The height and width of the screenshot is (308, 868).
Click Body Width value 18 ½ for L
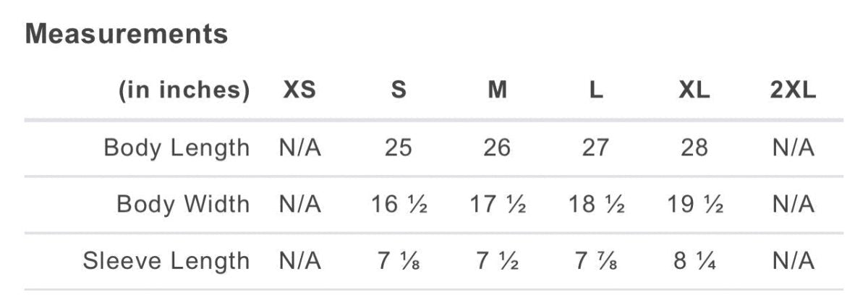pos(595,205)
